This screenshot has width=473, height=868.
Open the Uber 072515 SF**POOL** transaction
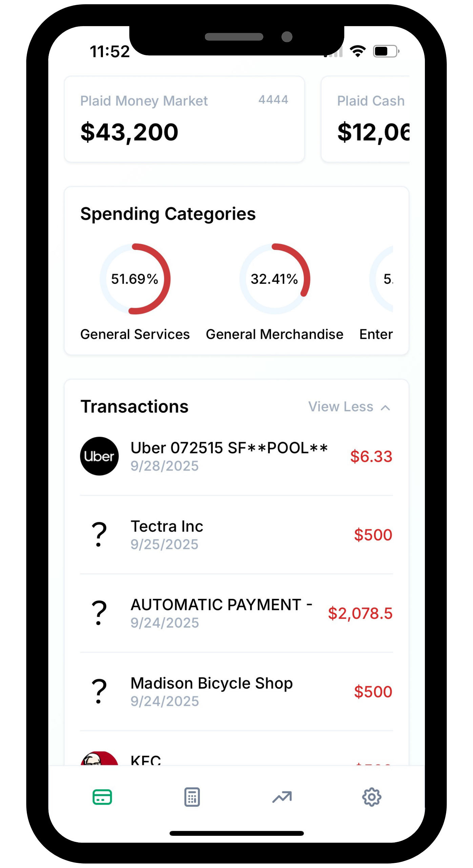pyautogui.click(x=229, y=456)
